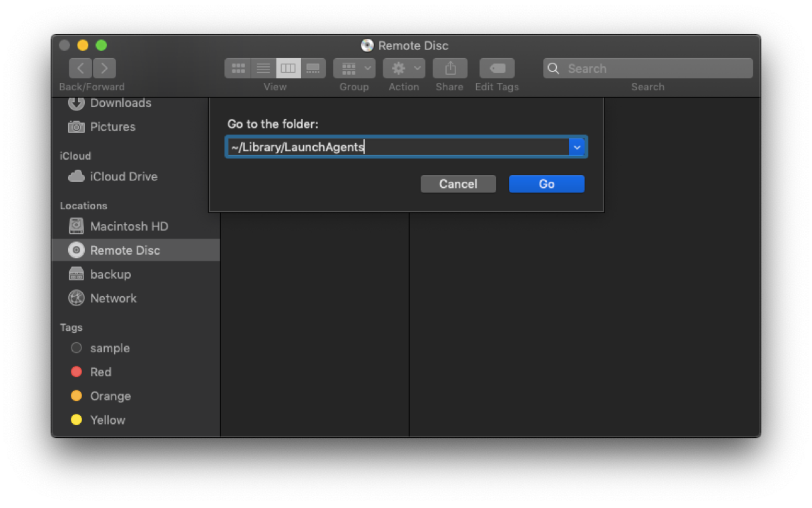Click the Remote Disc icon in sidebar
The height and width of the screenshot is (508, 812).
76,250
